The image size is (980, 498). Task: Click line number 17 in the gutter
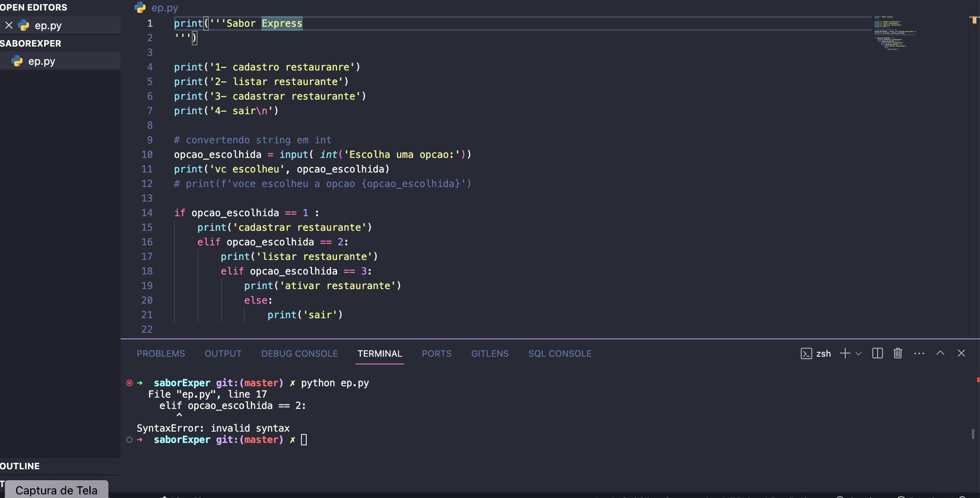tap(147, 257)
